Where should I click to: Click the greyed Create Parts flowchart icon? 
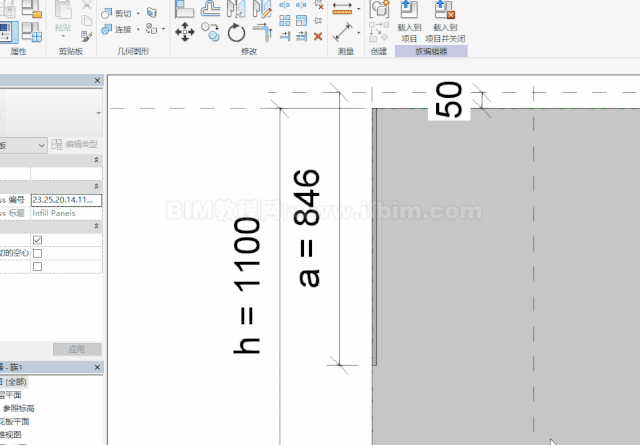[379, 32]
